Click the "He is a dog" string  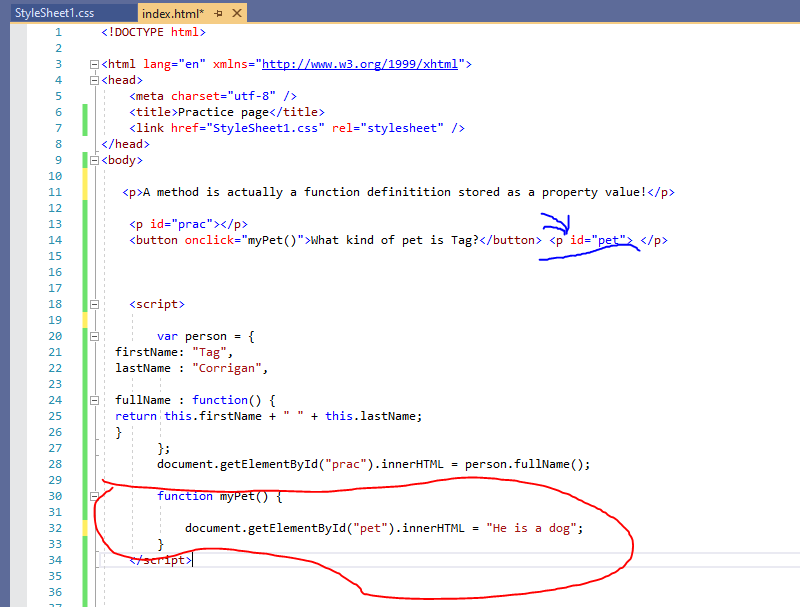click(x=531, y=528)
